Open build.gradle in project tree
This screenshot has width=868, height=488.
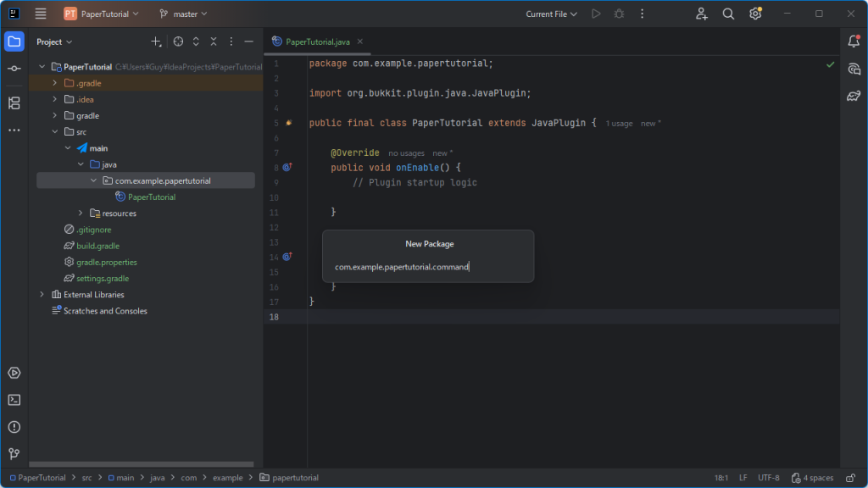click(97, 246)
